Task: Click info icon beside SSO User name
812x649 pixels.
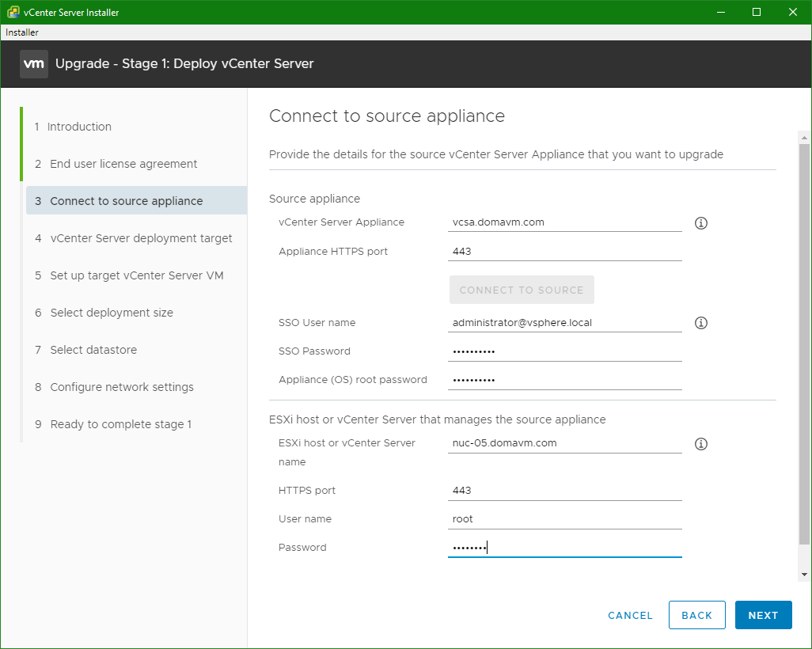Action: (x=700, y=323)
